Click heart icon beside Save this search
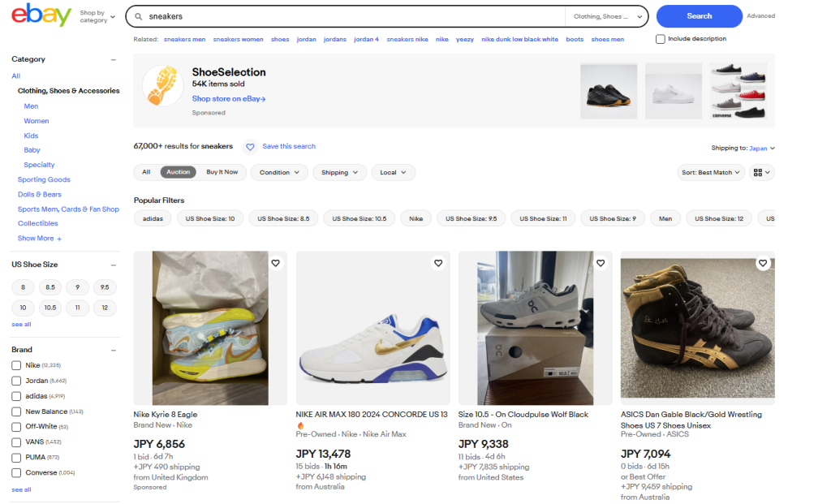The image size is (831, 504). tap(250, 147)
